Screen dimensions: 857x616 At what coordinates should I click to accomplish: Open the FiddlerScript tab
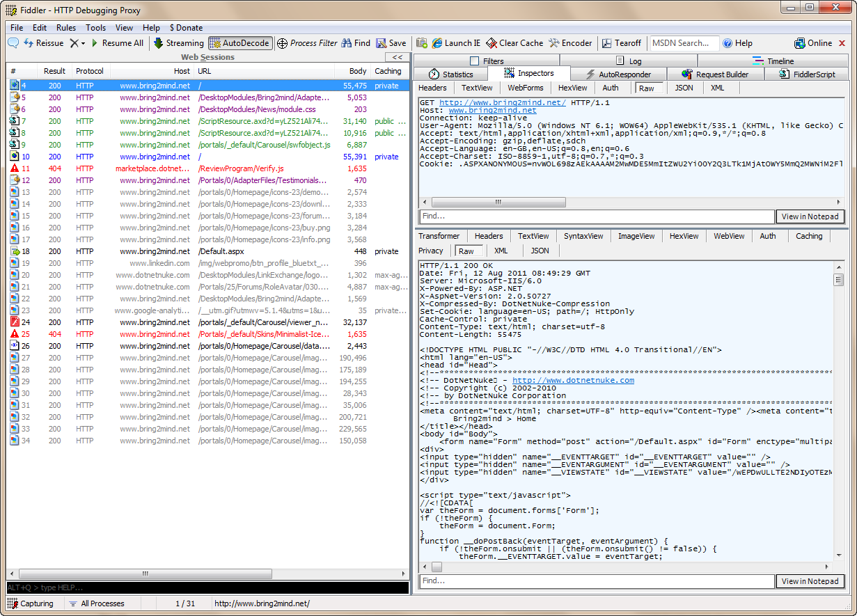click(807, 74)
